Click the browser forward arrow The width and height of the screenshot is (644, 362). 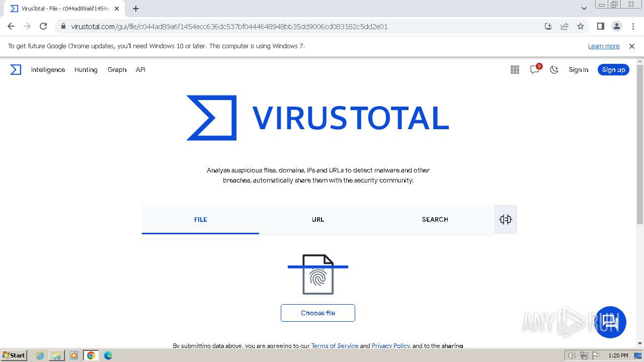[27, 27]
